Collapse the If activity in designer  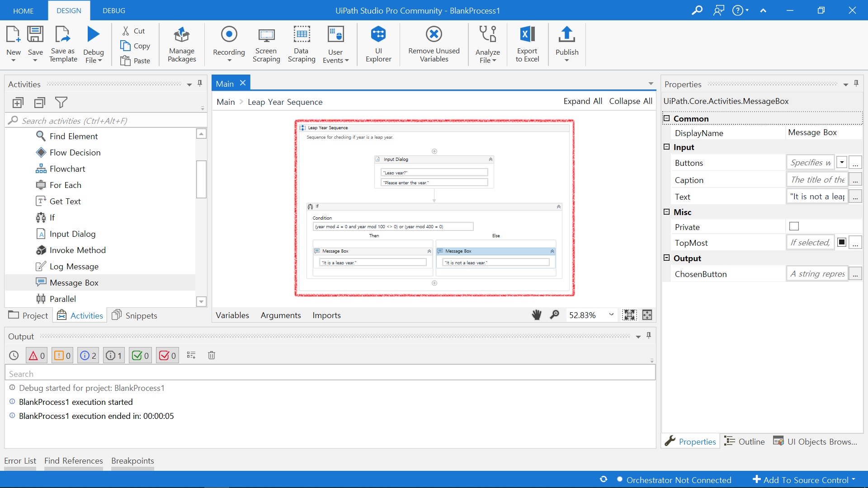559,206
